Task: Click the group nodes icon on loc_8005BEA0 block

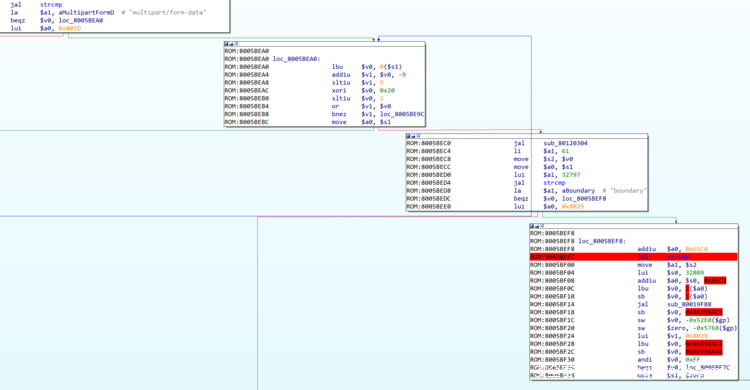Action: pyautogui.click(x=236, y=44)
